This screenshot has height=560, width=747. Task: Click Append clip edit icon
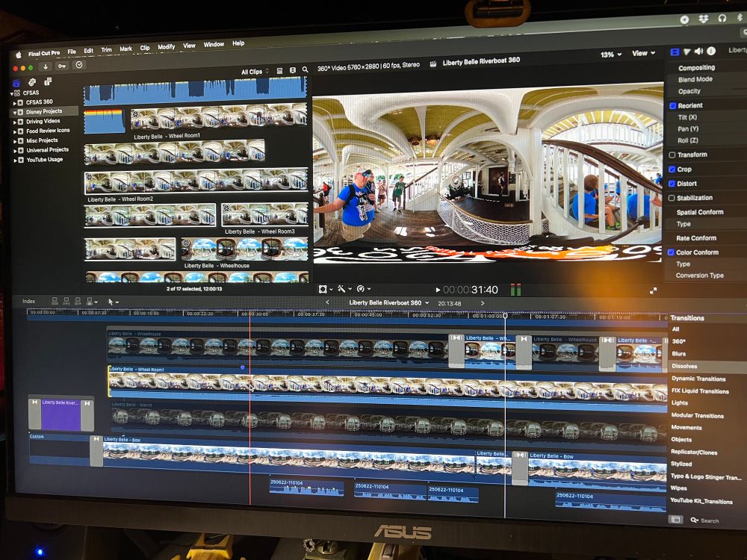point(78,301)
